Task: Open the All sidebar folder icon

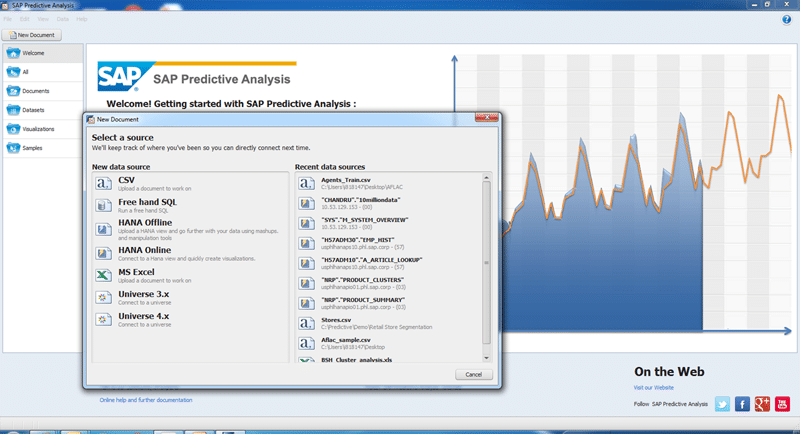Action: coord(13,72)
